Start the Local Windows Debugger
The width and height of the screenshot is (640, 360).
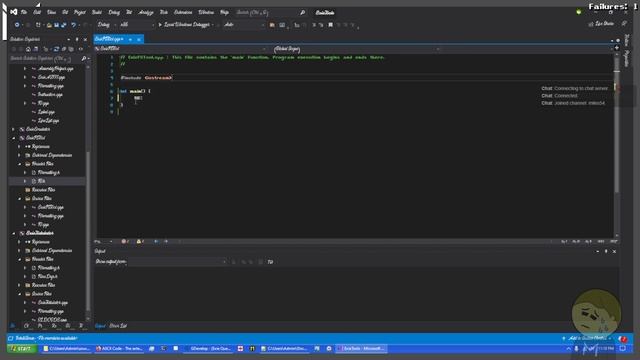[x=186, y=25]
